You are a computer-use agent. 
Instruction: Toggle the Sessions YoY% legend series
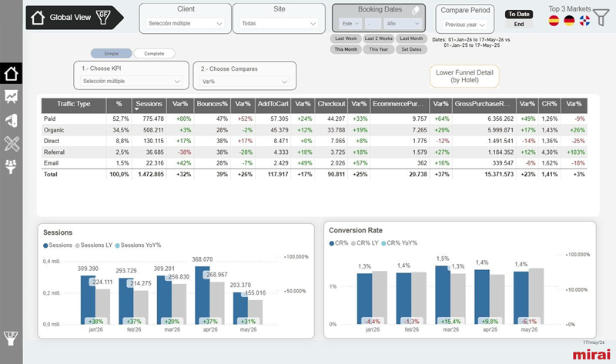[x=138, y=245]
